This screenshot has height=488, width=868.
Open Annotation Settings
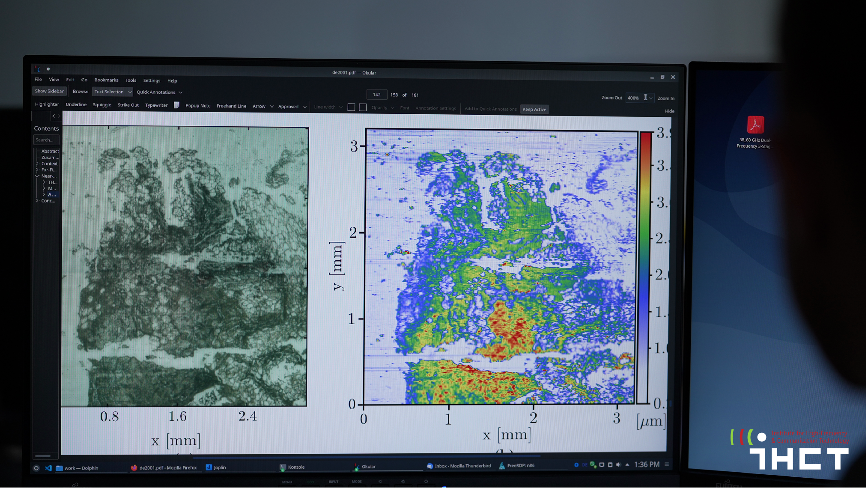(435, 109)
